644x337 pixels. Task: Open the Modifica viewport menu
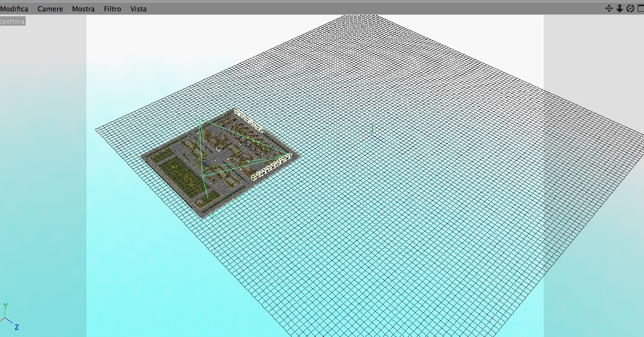tap(14, 9)
